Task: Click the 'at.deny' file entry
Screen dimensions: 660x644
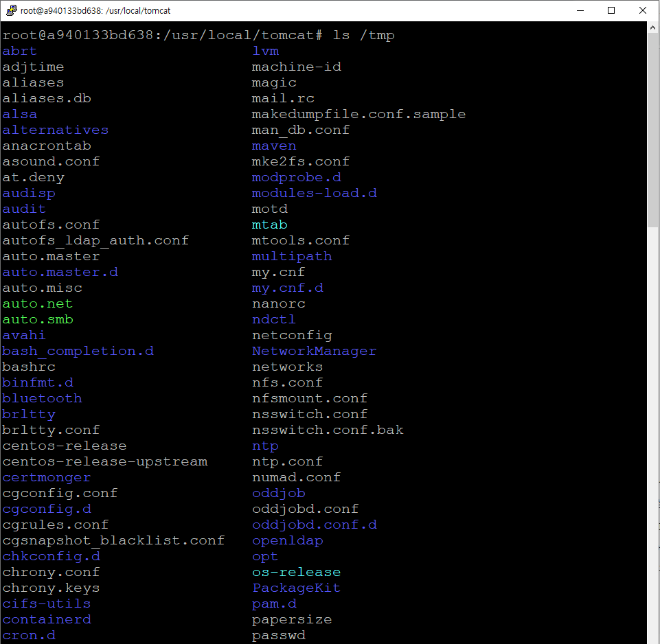Action: [x=33, y=178]
